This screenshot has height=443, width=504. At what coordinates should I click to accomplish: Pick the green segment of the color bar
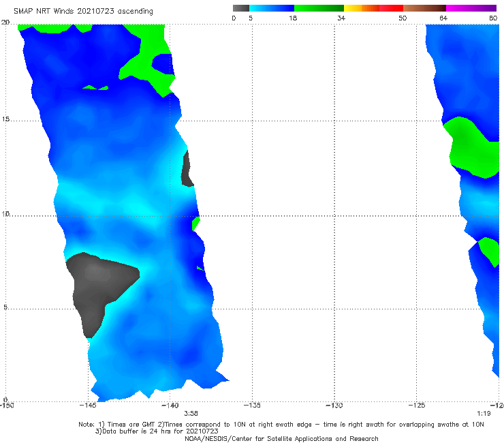tap(319, 8)
